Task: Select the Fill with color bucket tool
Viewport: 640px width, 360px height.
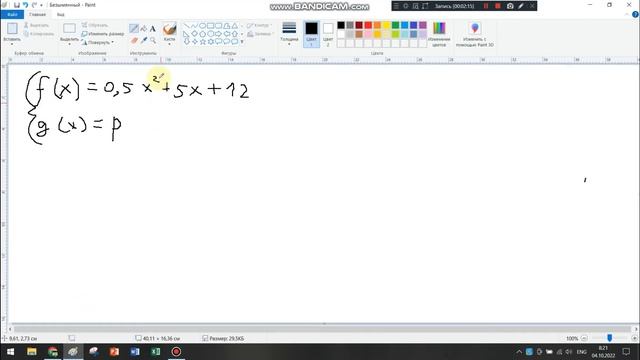Action: (x=144, y=29)
